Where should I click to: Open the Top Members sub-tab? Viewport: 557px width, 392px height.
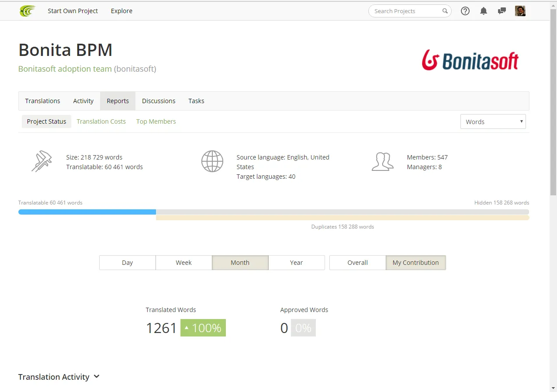click(156, 121)
